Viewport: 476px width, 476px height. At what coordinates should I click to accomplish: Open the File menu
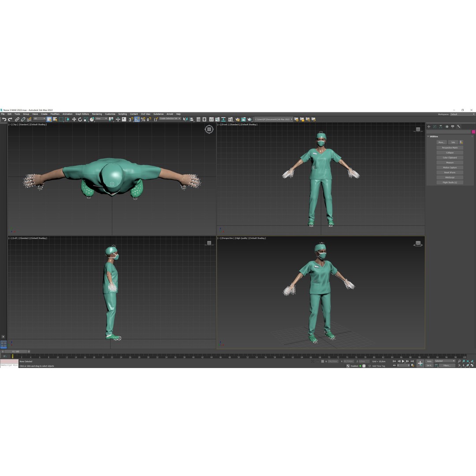pos(3,114)
